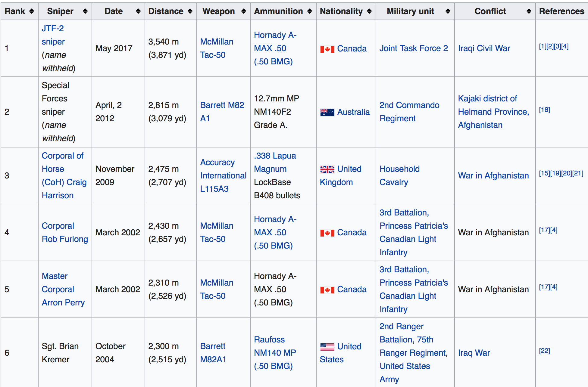Click the Australia flag icon
This screenshot has width=588, height=387.
[x=327, y=112]
